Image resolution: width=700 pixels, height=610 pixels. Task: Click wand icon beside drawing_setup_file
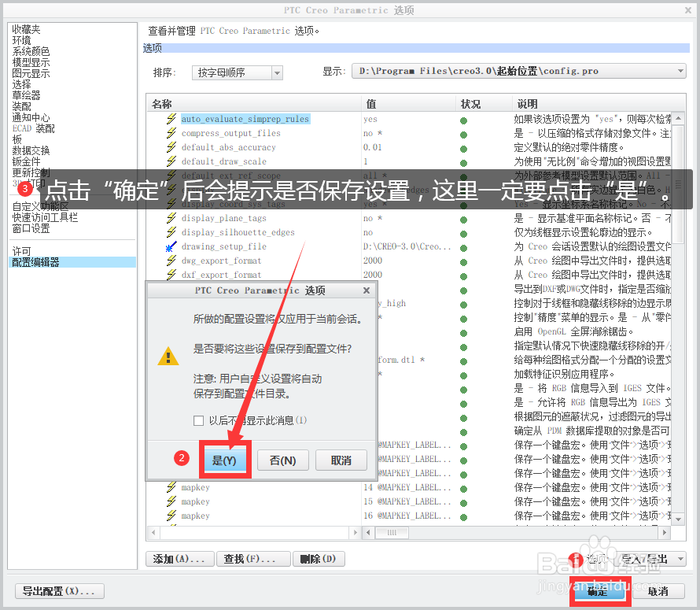[171, 246]
